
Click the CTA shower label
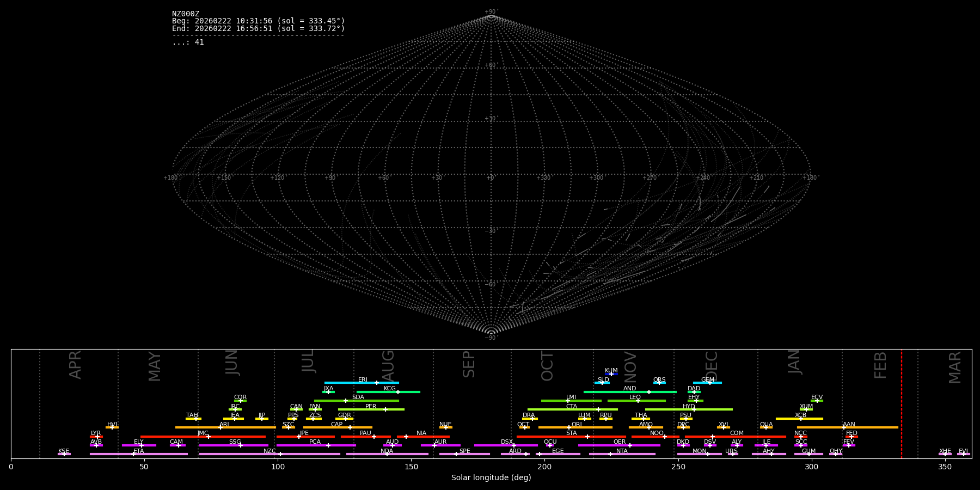(x=572, y=407)
